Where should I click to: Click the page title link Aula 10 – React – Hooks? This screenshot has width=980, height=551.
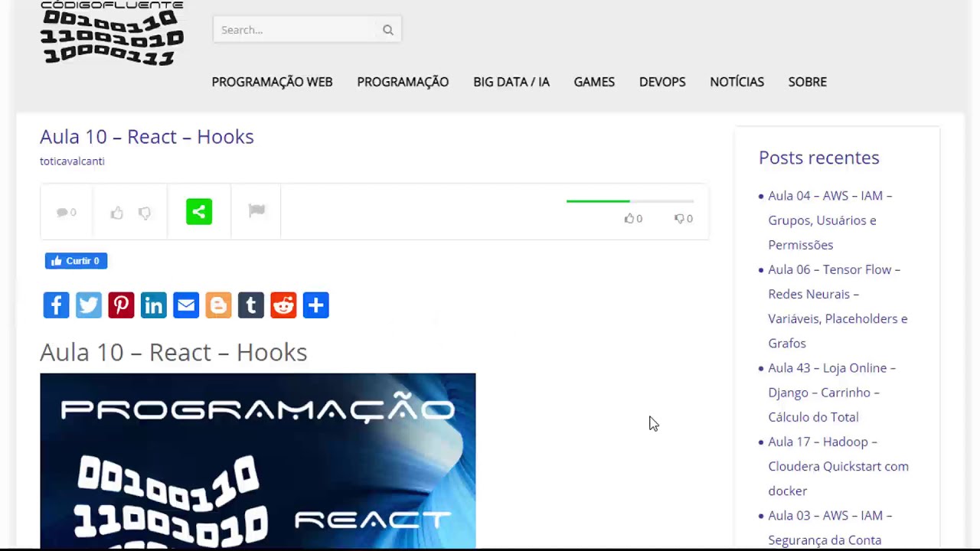point(147,136)
